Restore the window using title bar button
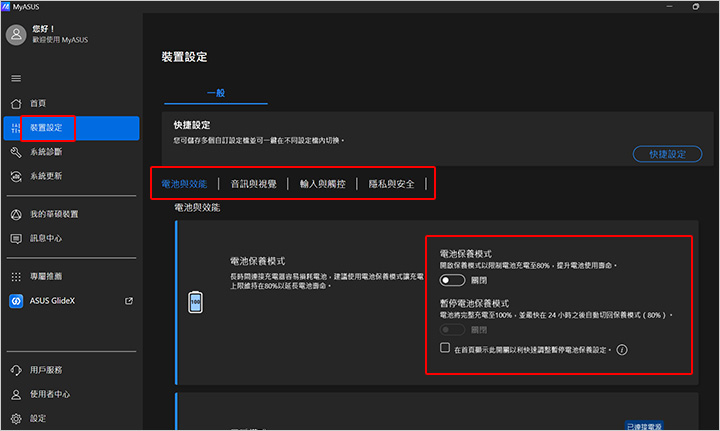The height and width of the screenshot is (431, 720). 696,6
